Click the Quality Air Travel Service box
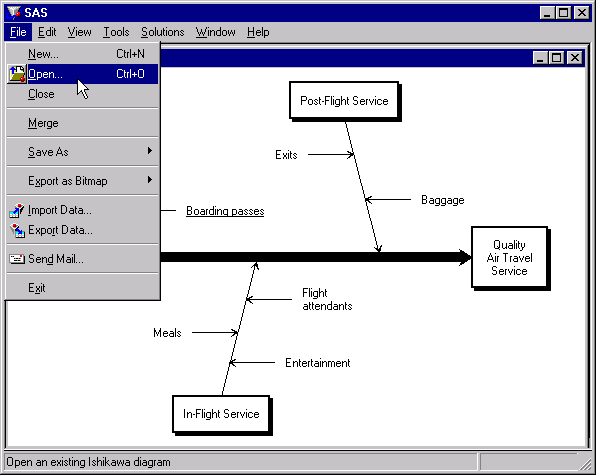Viewport: 596px width, 475px height. click(x=510, y=258)
